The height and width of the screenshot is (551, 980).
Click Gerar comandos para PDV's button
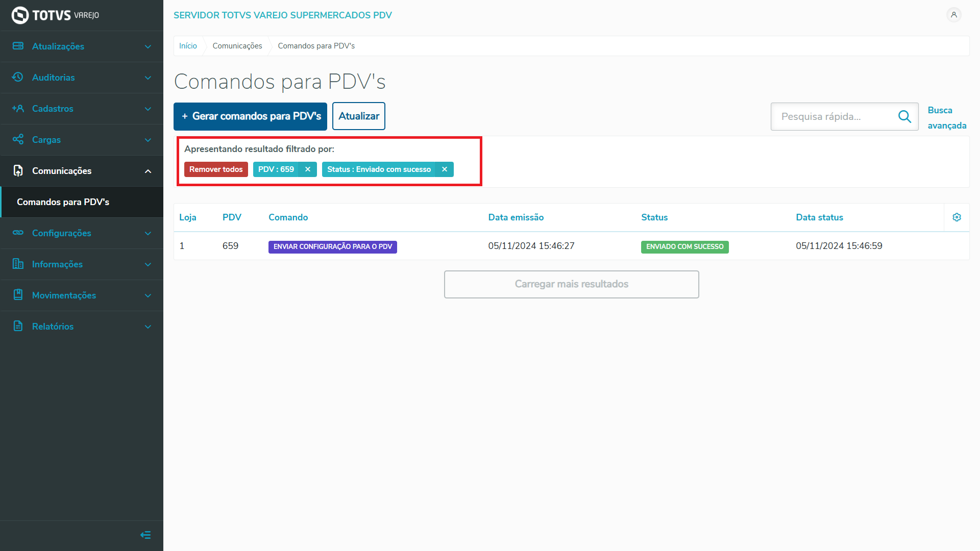pos(250,116)
